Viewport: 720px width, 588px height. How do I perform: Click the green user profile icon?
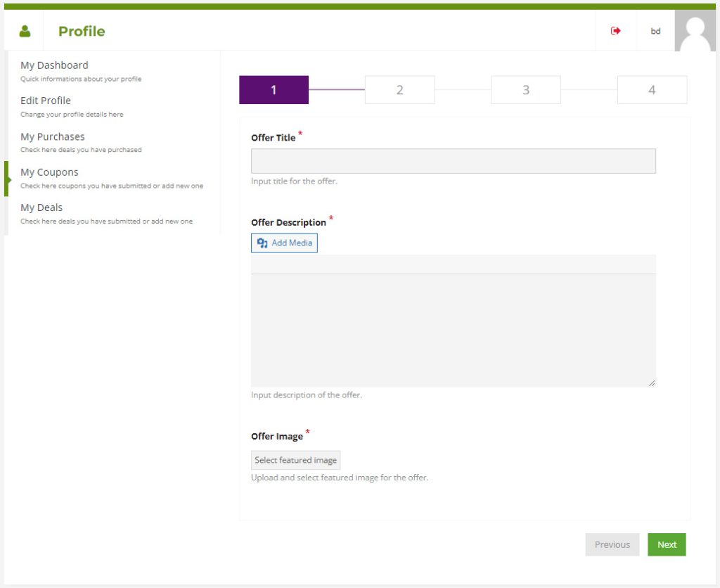click(25, 31)
